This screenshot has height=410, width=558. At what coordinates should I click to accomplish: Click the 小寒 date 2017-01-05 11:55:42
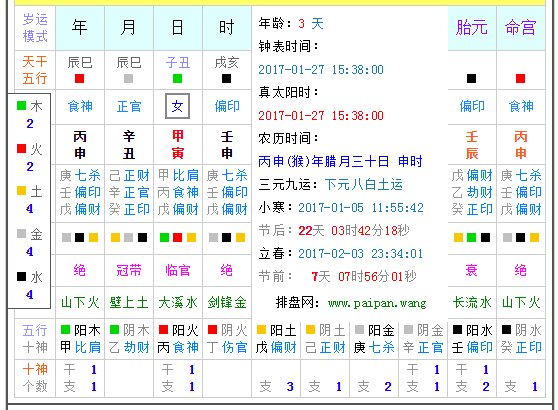[x=361, y=208]
